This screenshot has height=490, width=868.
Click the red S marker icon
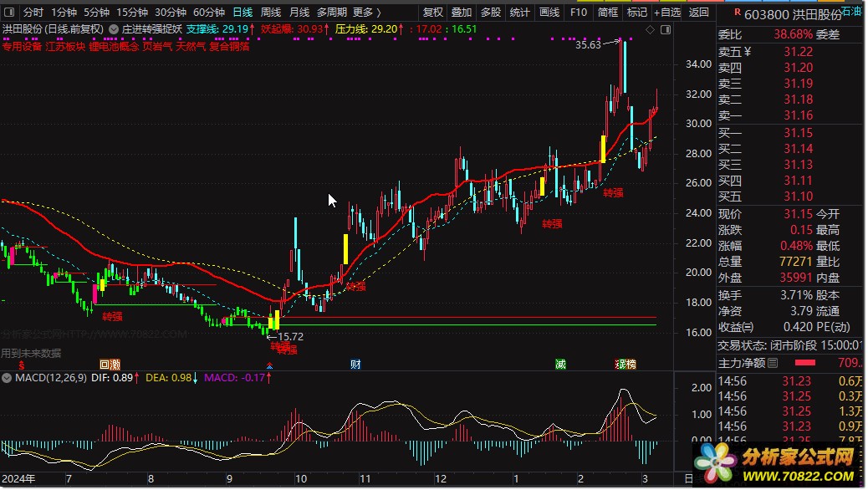pos(22,365)
